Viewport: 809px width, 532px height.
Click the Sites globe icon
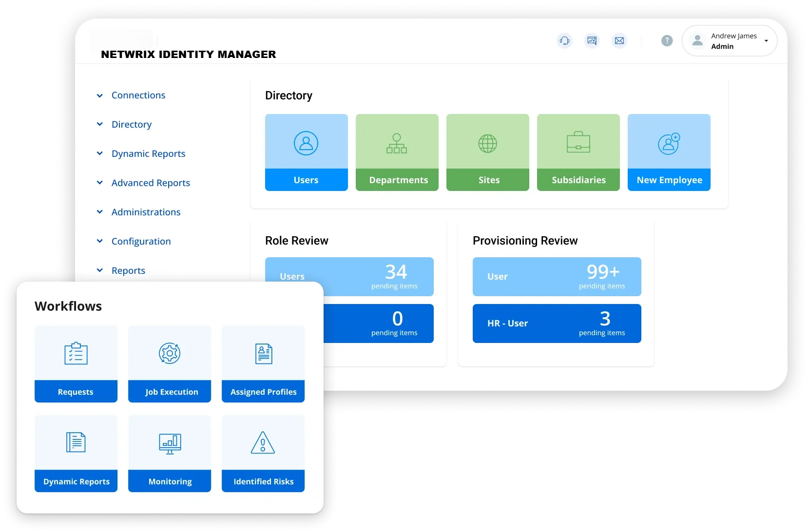coord(487,143)
